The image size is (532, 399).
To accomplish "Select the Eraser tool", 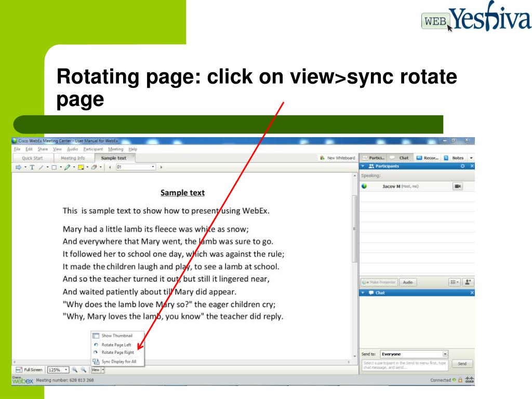I will click(x=94, y=167).
